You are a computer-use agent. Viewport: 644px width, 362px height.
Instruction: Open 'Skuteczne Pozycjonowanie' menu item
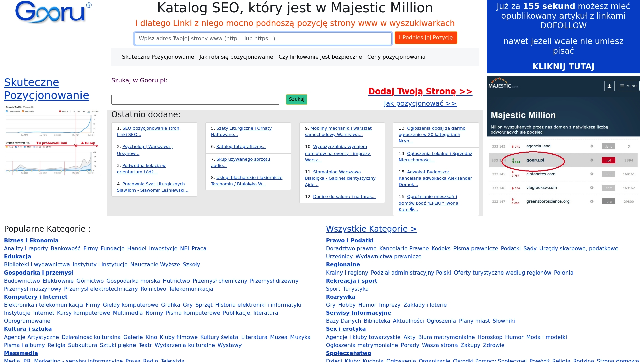[158, 57]
